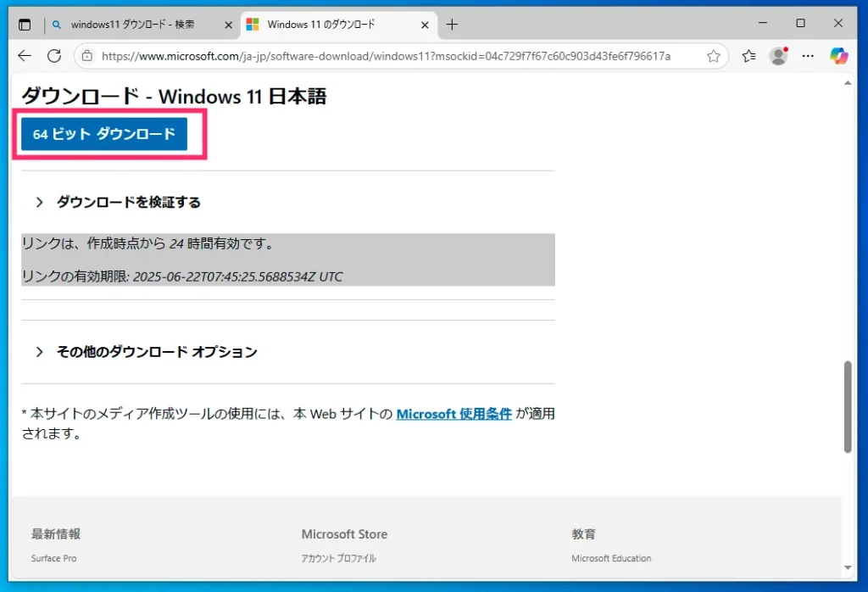The width and height of the screenshot is (868, 592).
Task: Open Microsoft Education footer link
Action: pos(611,558)
